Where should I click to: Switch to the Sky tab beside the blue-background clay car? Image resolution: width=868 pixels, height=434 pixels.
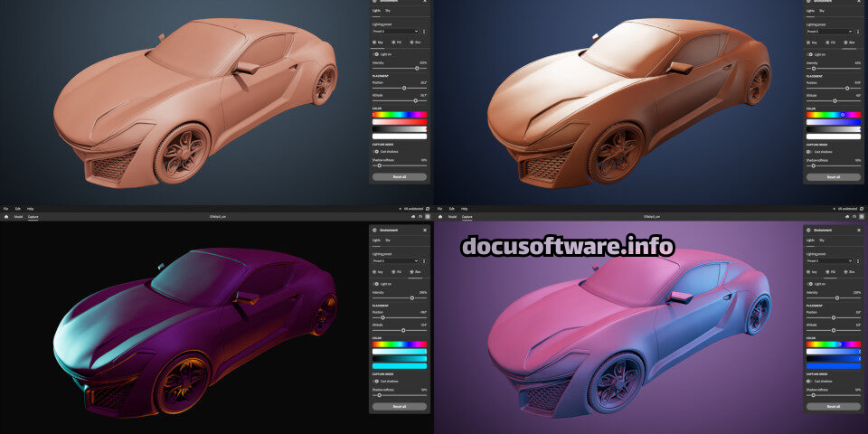click(822, 10)
